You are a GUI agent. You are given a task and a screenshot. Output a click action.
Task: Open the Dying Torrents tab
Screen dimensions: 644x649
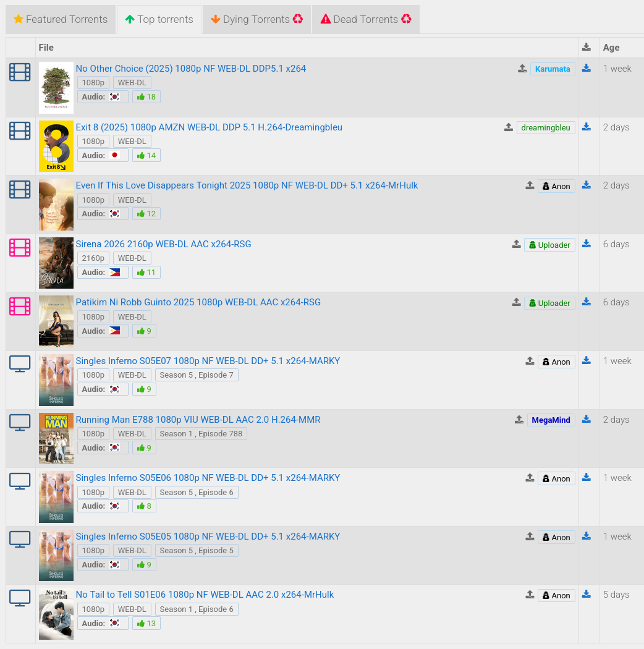point(256,19)
